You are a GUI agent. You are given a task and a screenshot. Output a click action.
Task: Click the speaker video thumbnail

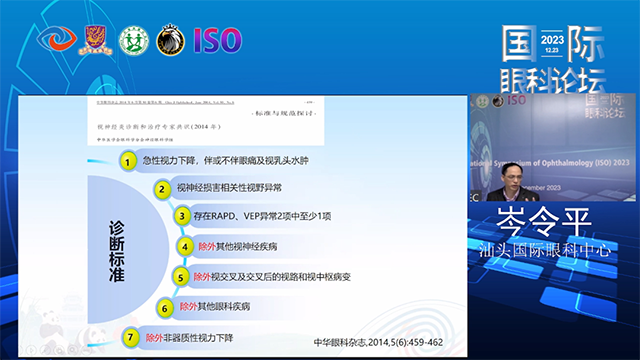point(553,148)
